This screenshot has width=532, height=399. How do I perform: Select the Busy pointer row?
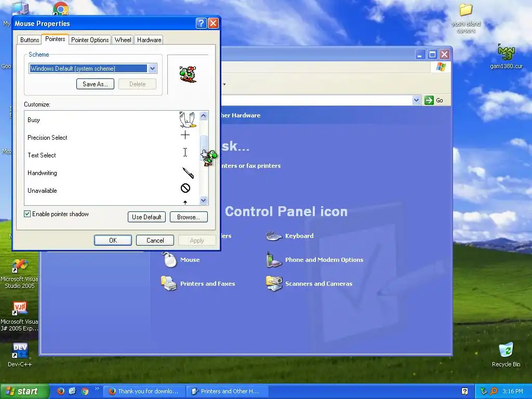[x=112, y=120]
